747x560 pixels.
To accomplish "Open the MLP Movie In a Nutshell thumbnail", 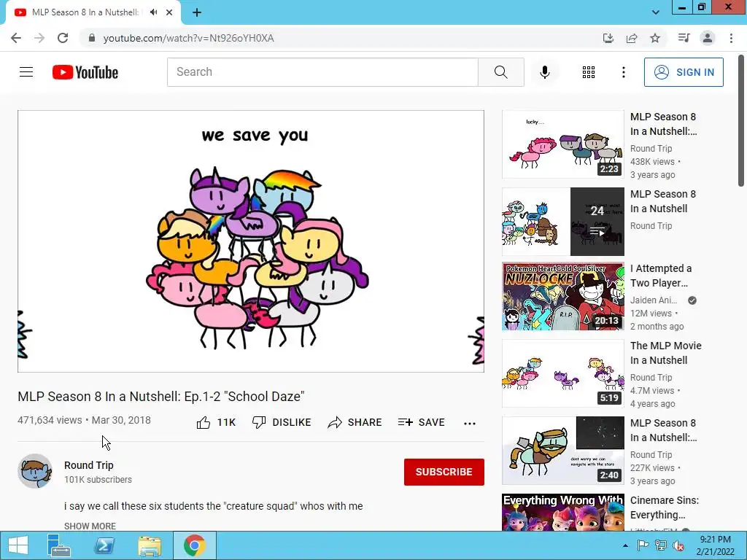I will [562, 373].
